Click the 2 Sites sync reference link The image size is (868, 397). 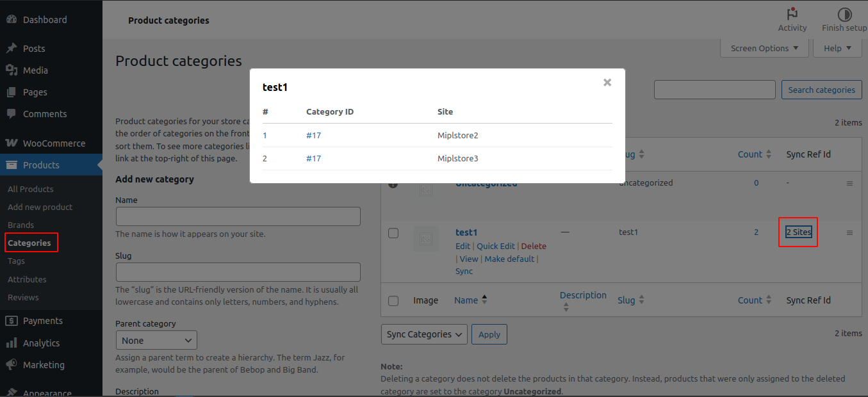pyautogui.click(x=798, y=232)
